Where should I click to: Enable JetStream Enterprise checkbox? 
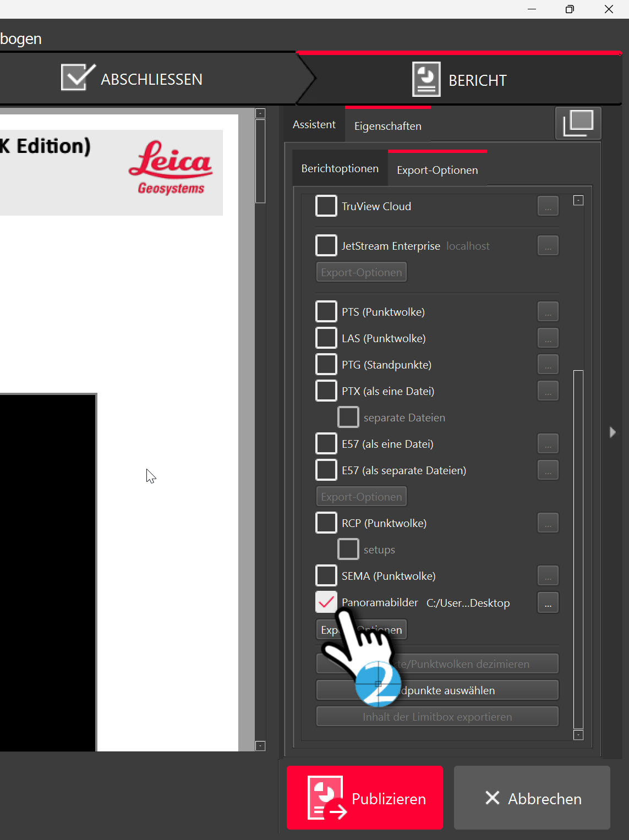click(326, 245)
